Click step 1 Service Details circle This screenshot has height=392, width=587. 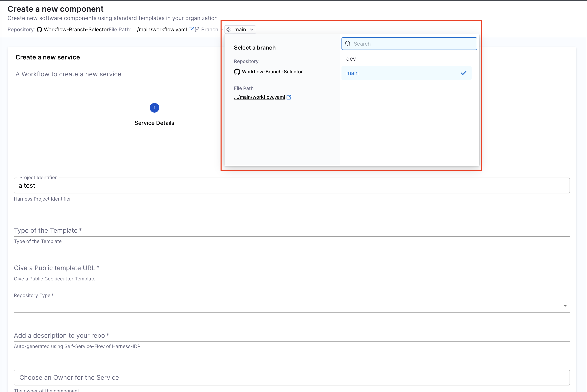click(x=154, y=108)
